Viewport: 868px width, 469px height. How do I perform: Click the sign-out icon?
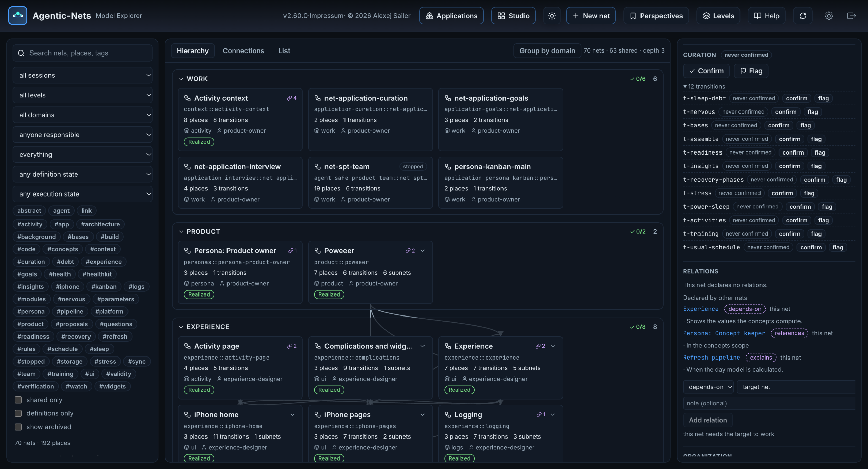click(x=851, y=16)
